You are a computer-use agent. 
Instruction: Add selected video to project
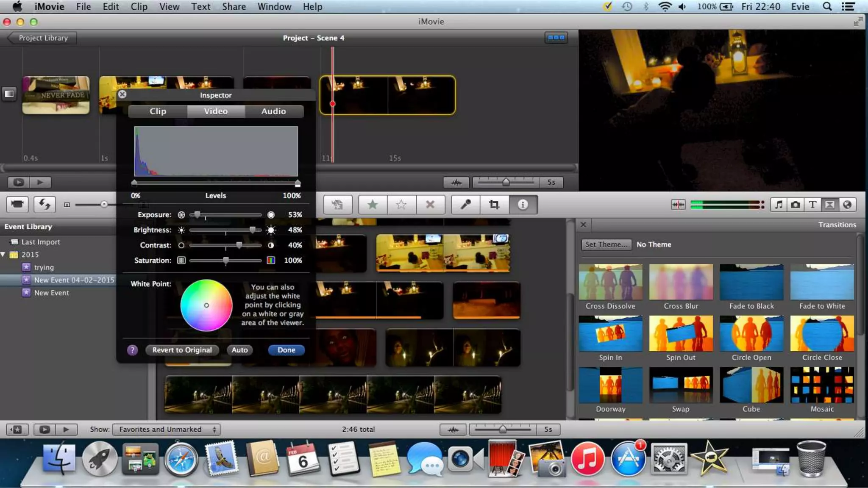click(x=337, y=205)
